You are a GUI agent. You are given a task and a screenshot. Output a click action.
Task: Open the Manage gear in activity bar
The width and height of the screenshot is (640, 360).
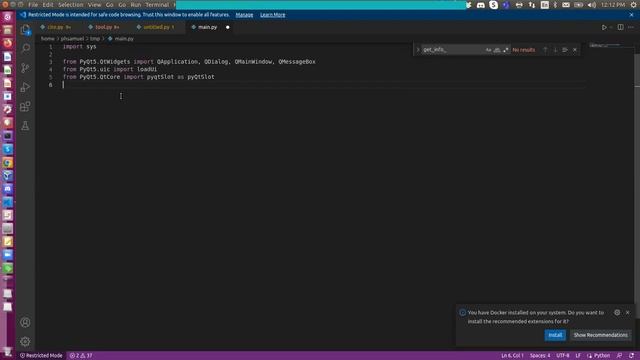pyautogui.click(x=25, y=341)
